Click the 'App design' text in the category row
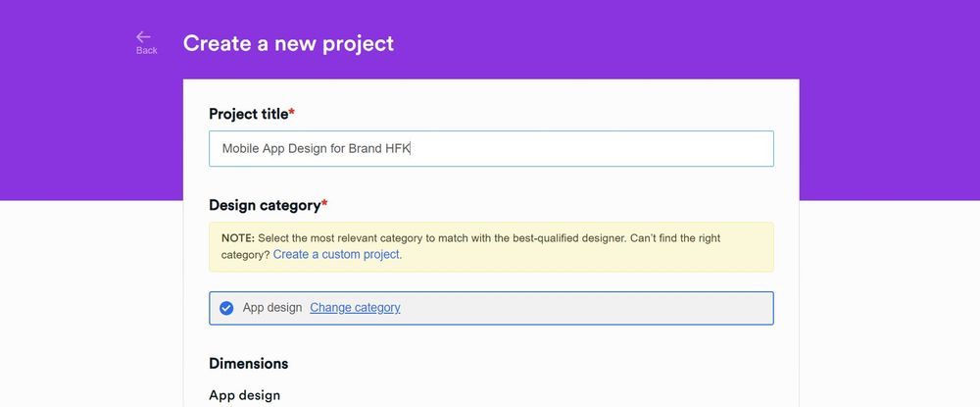This screenshot has width=980, height=407. click(272, 308)
